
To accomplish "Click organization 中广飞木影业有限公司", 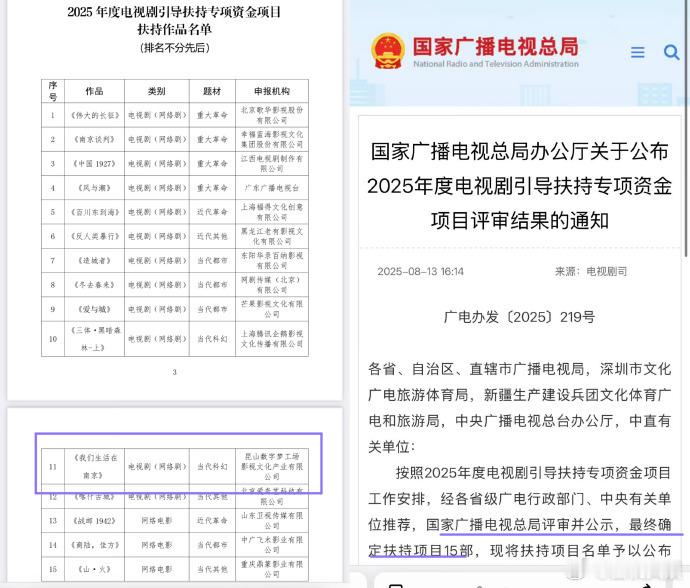I will click(272, 545).
